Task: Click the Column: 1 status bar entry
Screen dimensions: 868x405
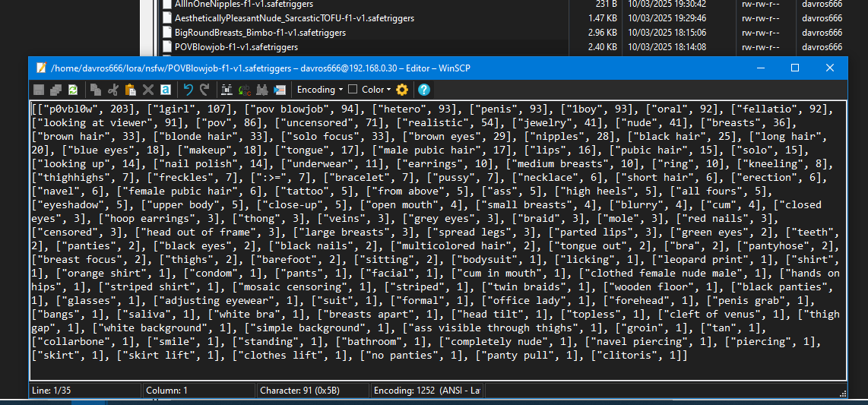Action: (198, 391)
